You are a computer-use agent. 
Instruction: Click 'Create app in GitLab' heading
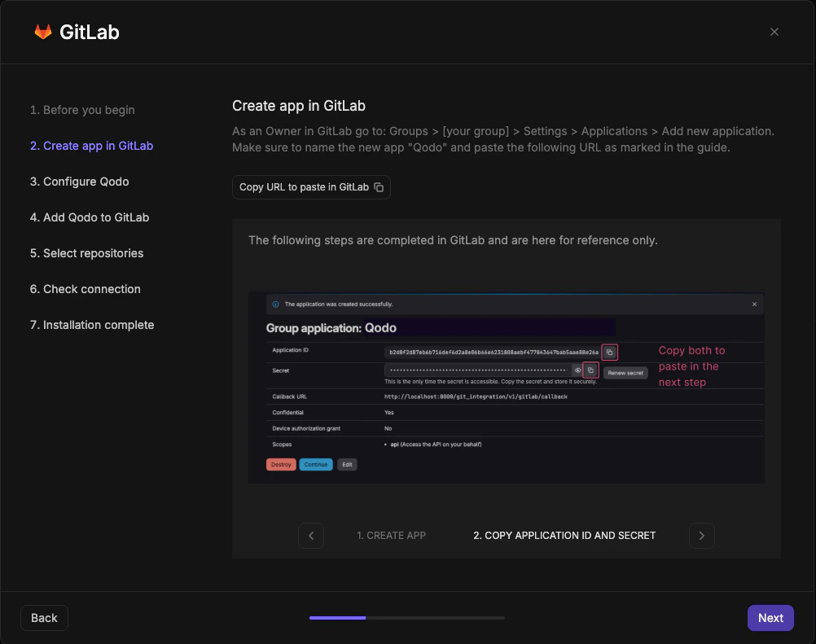[299, 106]
